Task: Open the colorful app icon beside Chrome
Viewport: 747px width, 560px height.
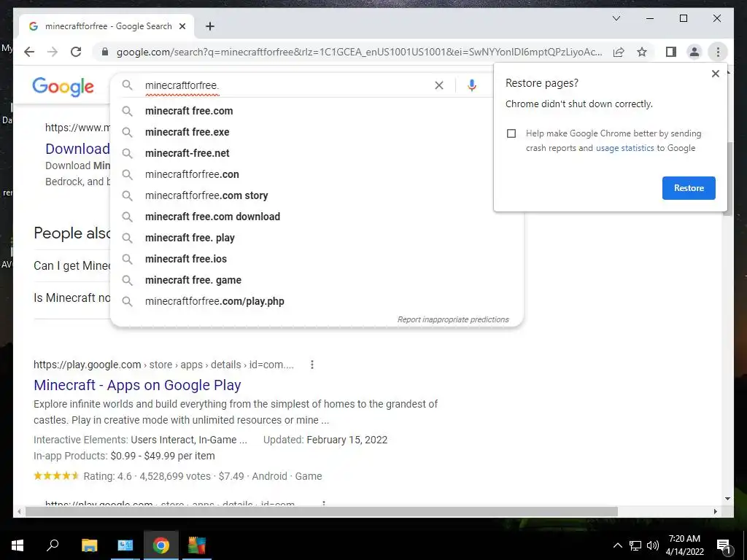Action: (x=196, y=545)
